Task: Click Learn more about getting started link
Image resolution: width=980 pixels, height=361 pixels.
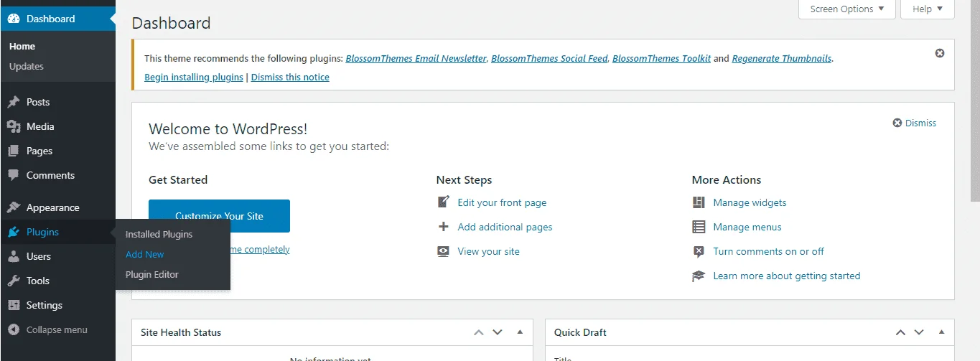Action: pos(787,276)
